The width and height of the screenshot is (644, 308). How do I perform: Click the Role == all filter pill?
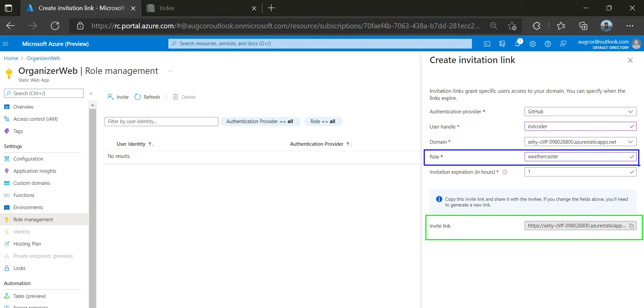coord(323,121)
